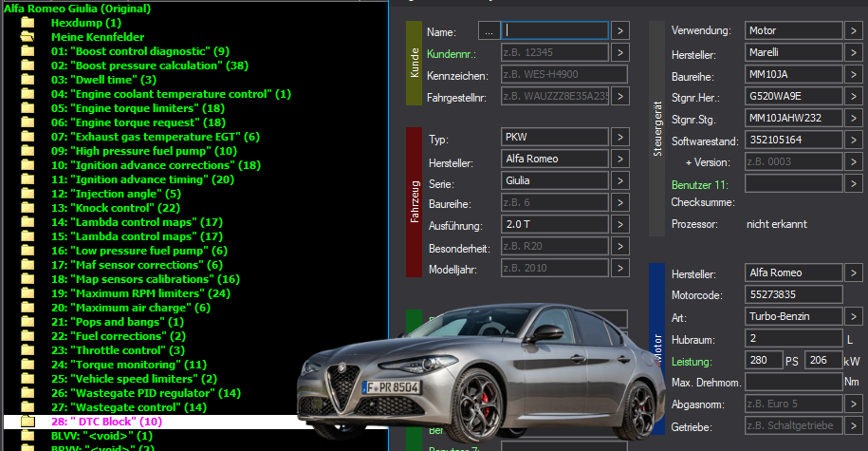
Task: Click the + Version input field
Action: 794,161
